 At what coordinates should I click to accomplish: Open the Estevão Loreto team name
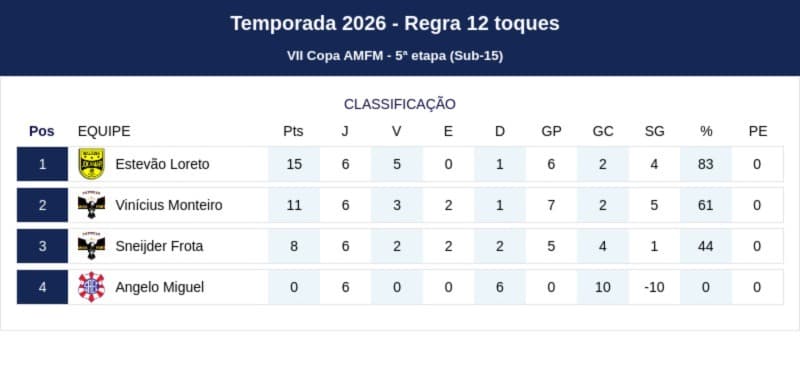tap(162, 164)
